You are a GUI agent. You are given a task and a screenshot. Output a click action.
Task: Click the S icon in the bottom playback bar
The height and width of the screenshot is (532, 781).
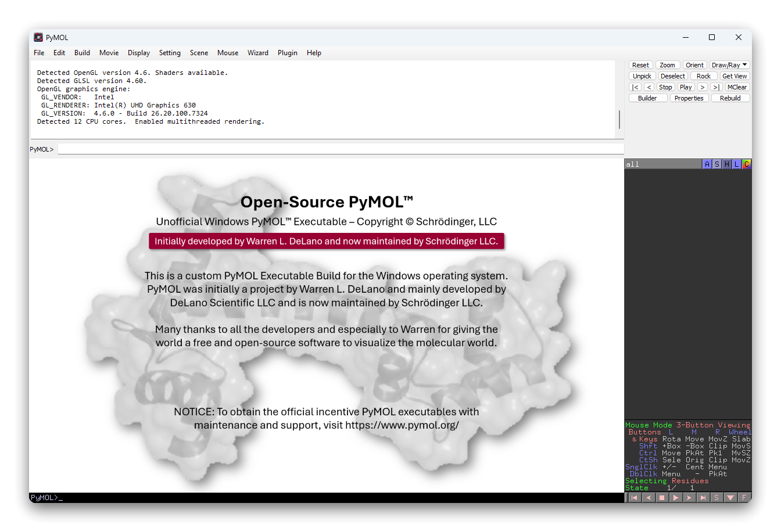click(x=716, y=498)
